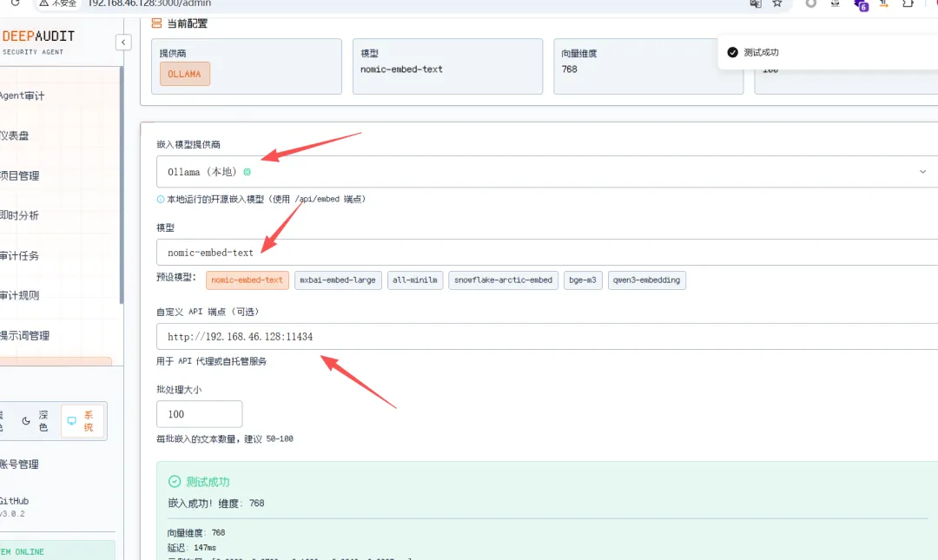The image size is (938, 560).
Task: Select 系统 theme option
Action: (82, 421)
